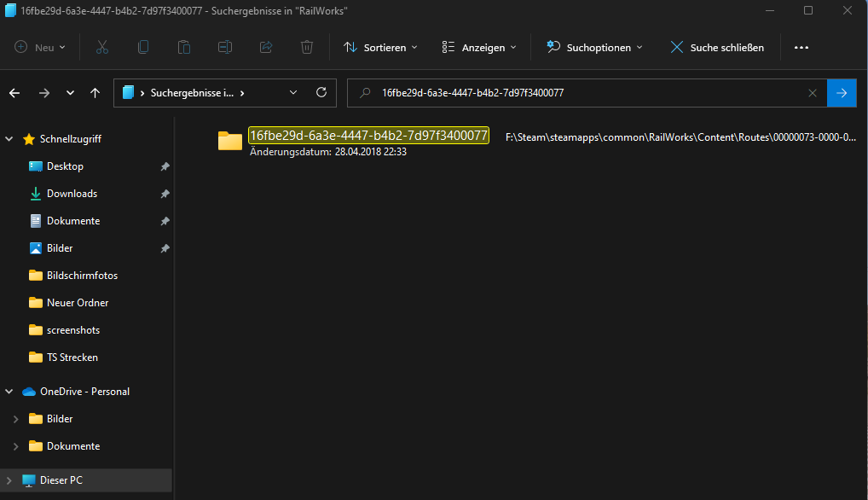This screenshot has width=868, height=500.
Task: Open the Sortieren dropdown menu
Action: click(x=380, y=48)
